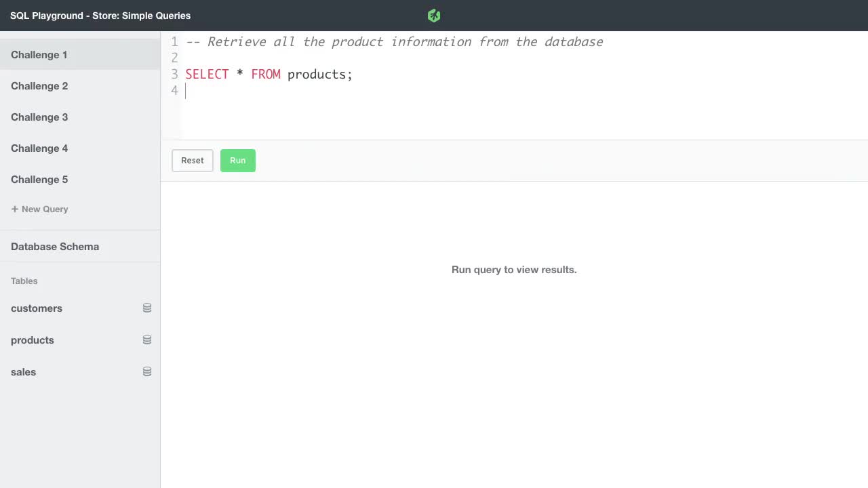The image size is (868, 488).
Task: Select Challenge 5
Action: (x=39, y=180)
